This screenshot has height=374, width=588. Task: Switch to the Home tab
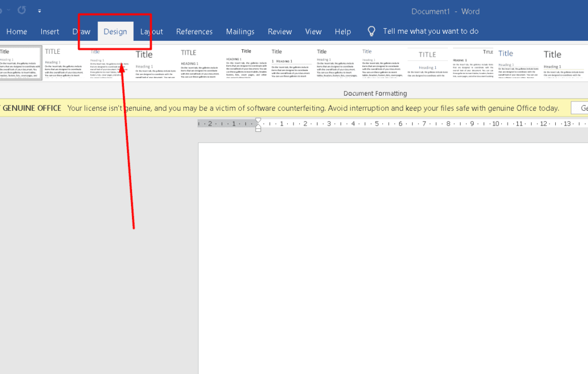click(x=17, y=32)
